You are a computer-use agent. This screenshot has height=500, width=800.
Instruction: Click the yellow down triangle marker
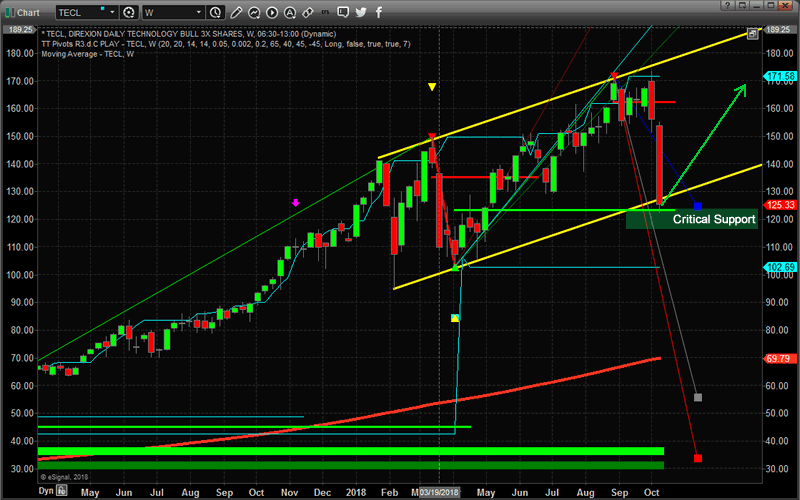[x=432, y=87]
